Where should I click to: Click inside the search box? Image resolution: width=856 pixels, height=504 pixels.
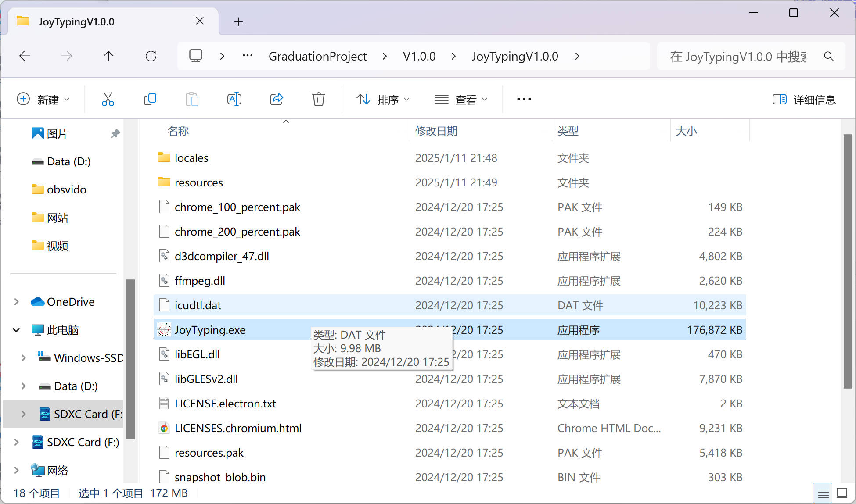click(x=742, y=56)
